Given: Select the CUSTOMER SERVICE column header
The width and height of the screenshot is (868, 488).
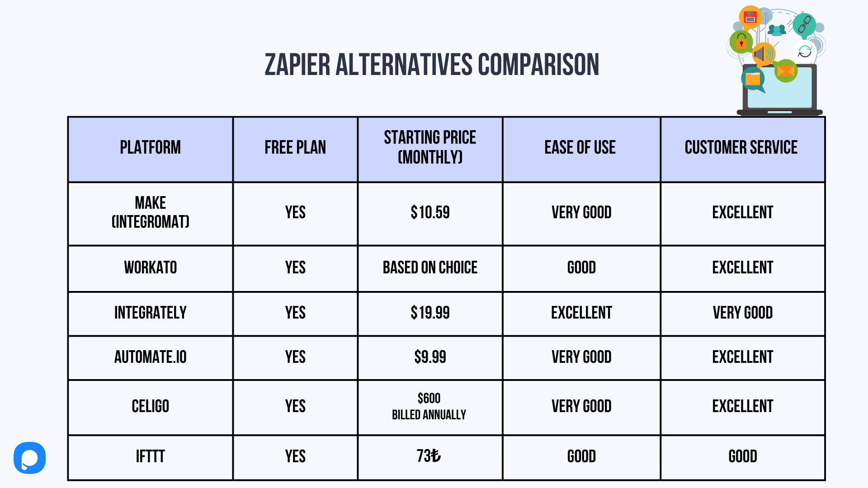Looking at the screenshot, I should (742, 147).
